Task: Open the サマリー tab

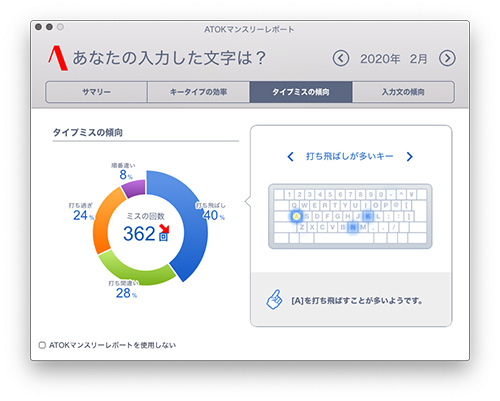Action: pos(96,92)
